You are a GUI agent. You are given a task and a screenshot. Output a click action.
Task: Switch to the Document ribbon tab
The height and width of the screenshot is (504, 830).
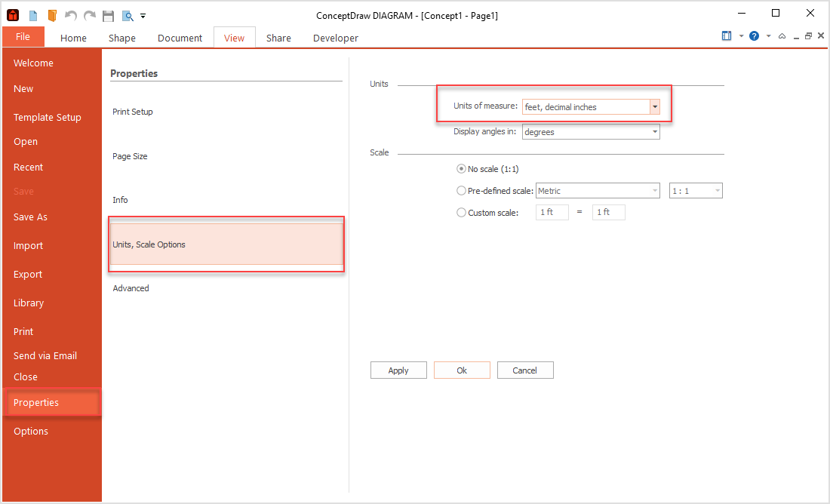coord(180,38)
